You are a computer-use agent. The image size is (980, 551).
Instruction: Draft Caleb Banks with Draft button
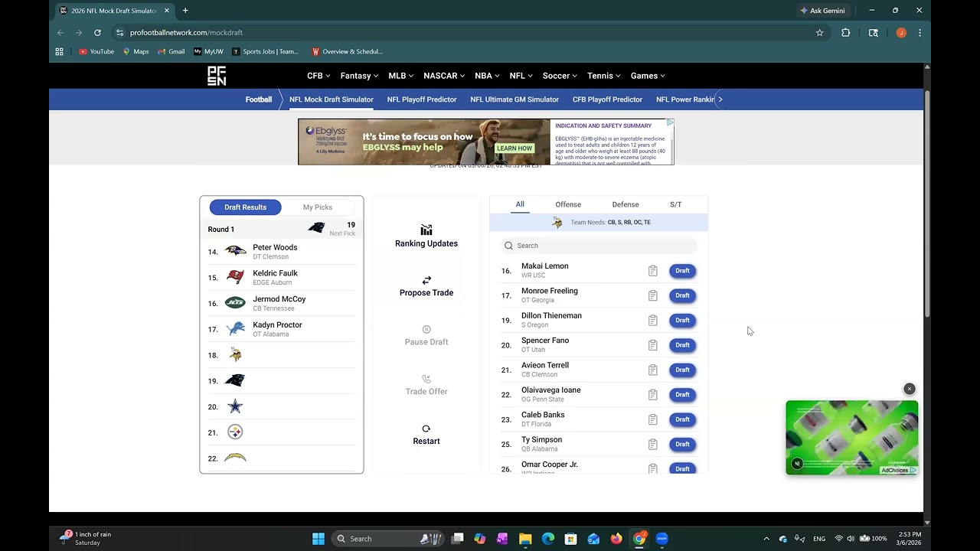(x=682, y=419)
